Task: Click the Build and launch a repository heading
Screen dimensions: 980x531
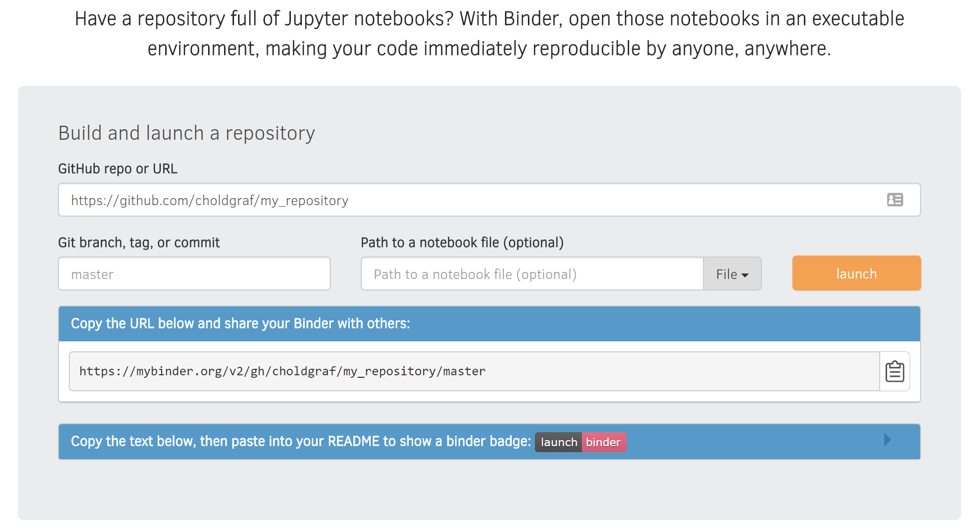Action: tap(187, 133)
